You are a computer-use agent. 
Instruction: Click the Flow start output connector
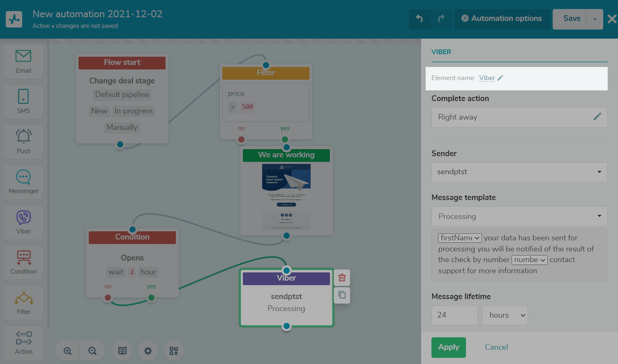tap(120, 144)
